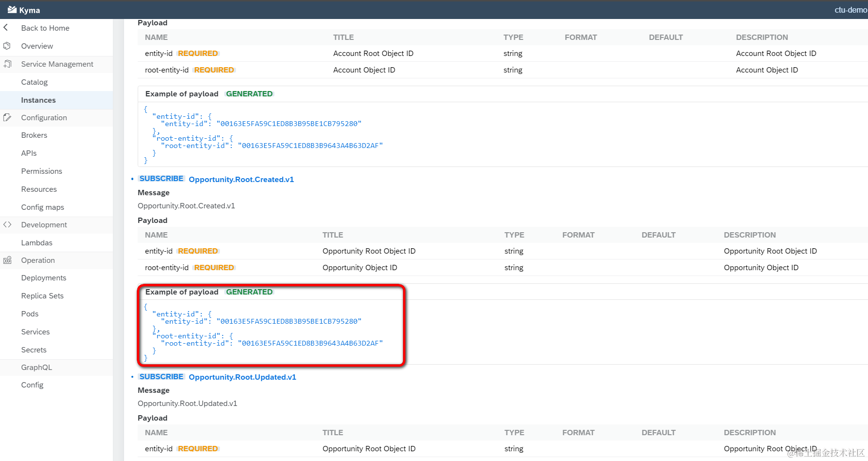Click the ctu-demo label in the header
The height and width of the screenshot is (461, 868).
[851, 10]
